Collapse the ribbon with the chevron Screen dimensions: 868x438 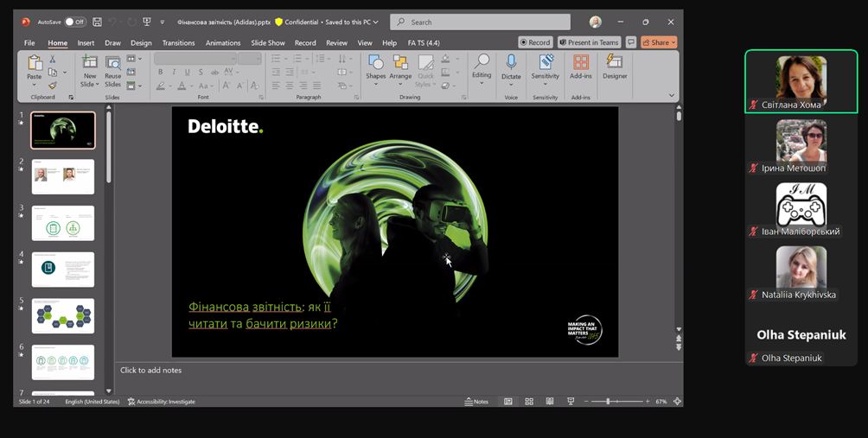tap(672, 95)
